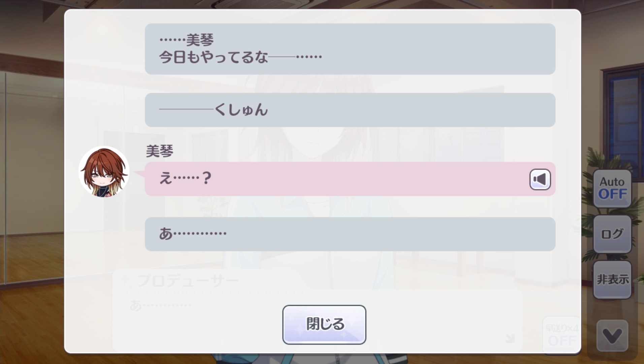Click the sparkle icon beside プロデューサー
The width and height of the screenshot is (644, 364).
click(125, 280)
